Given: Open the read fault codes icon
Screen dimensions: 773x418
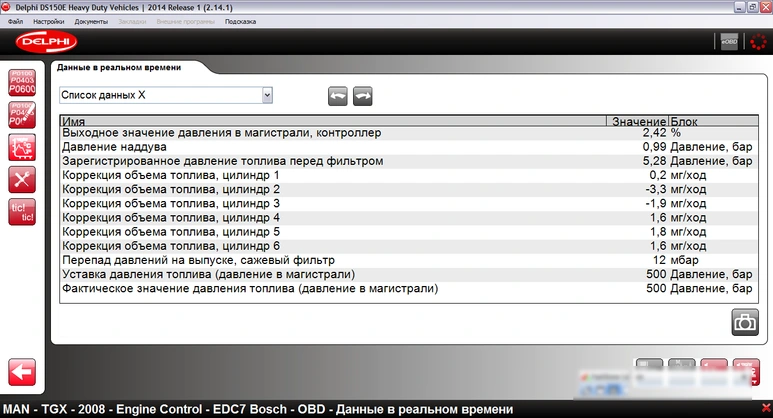Looking at the screenshot, I should (x=22, y=83).
